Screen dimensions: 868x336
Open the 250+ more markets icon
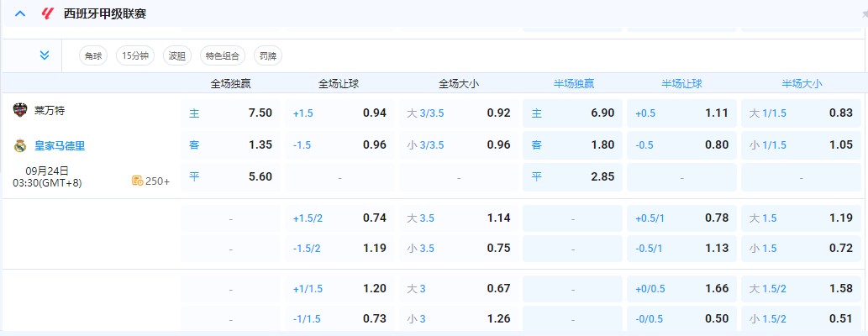(137, 181)
